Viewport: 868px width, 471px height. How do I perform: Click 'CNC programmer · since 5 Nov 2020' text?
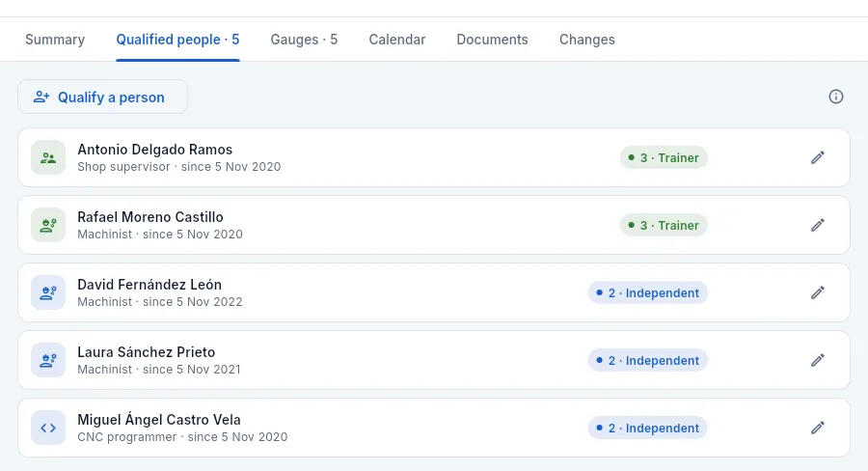click(x=182, y=437)
